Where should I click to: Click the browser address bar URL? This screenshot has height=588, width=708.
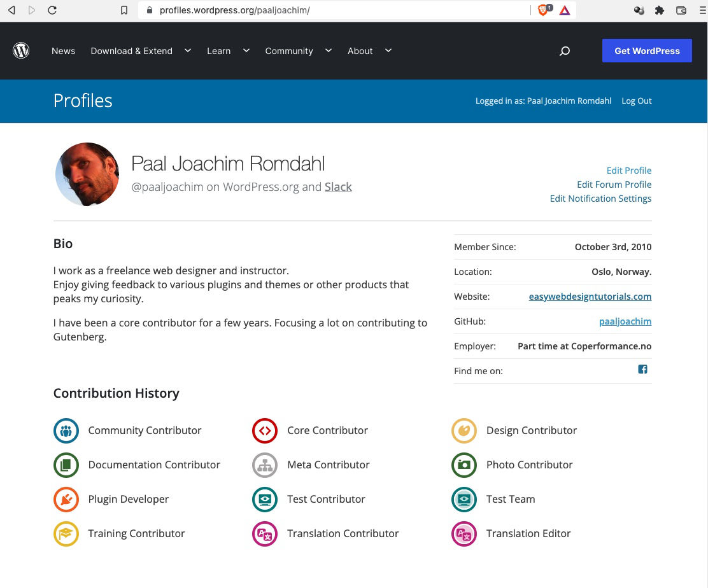(234, 10)
